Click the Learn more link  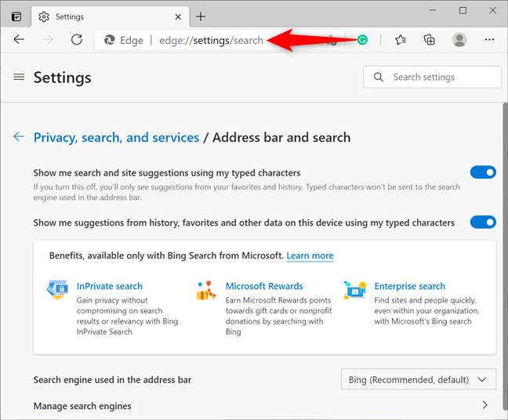[310, 255]
